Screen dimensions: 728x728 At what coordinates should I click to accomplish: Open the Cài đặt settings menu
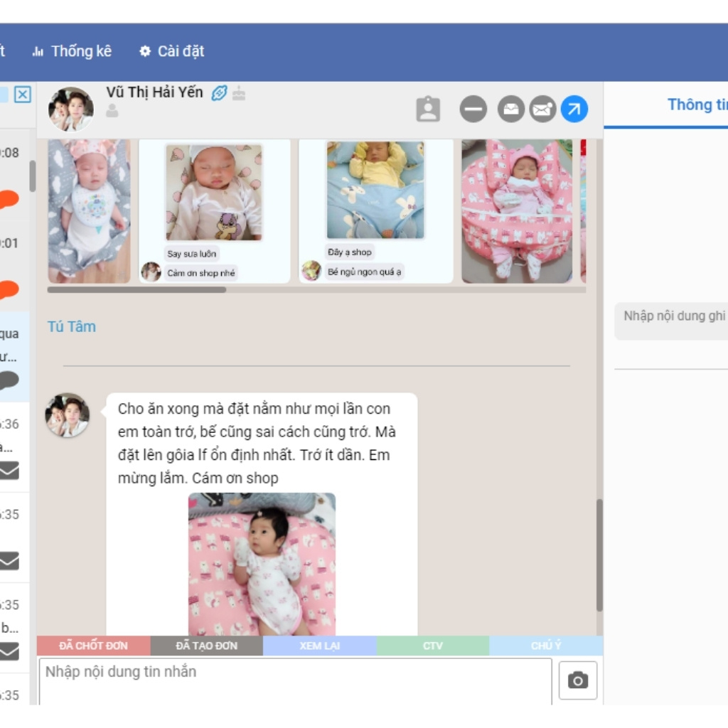pyautogui.click(x=172, y=51)
